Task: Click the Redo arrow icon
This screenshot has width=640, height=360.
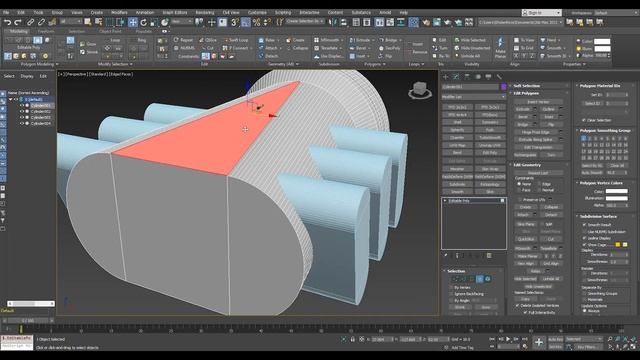Action: 18,22
